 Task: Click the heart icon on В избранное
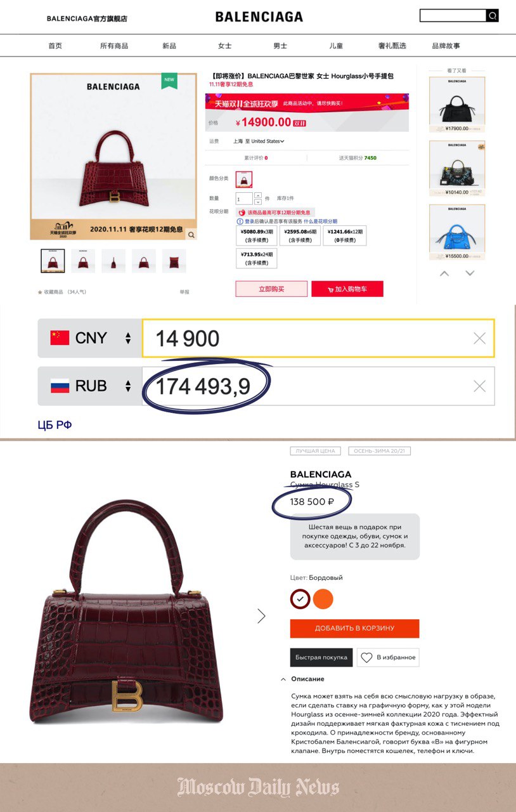click(366, 657)
